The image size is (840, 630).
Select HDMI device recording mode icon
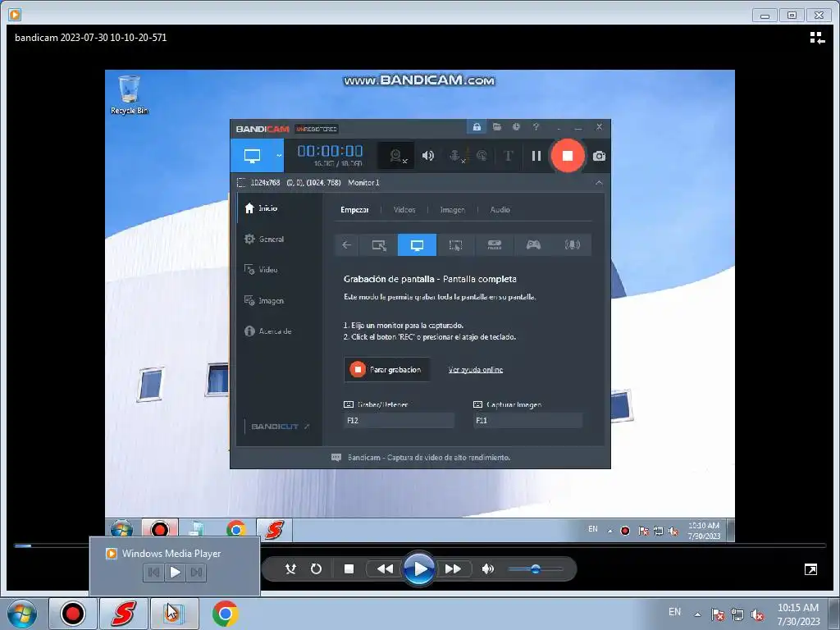[x=495, y=244]
